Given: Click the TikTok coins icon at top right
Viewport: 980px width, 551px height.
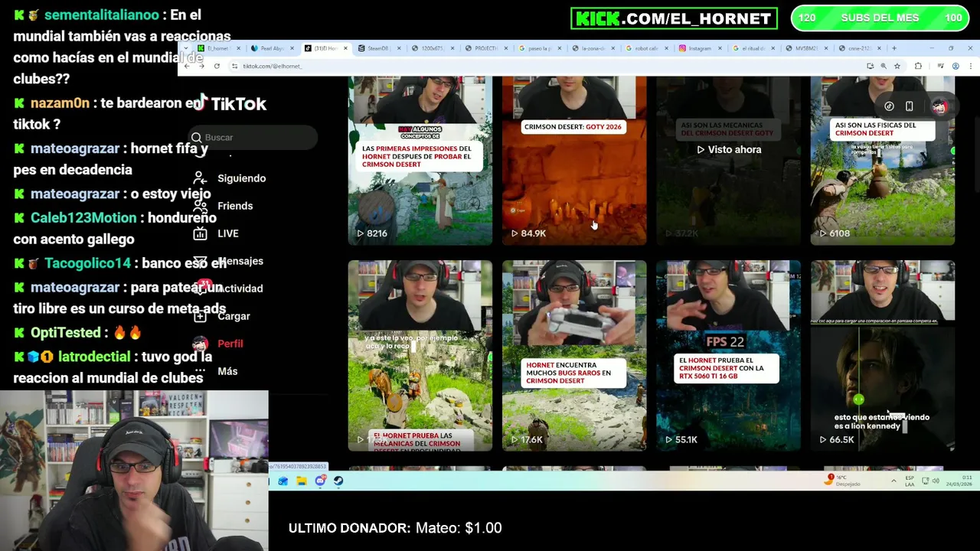Looking at the screenshot, I should (889, 106).
